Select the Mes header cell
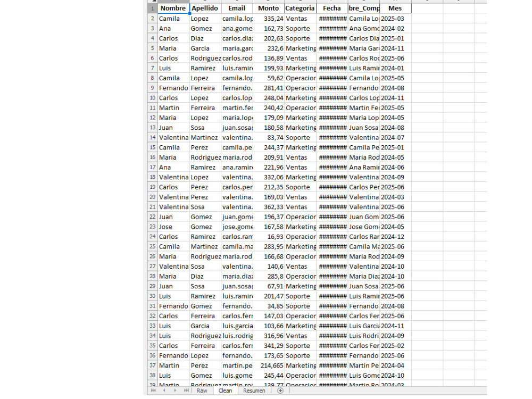 click(395, 8)
